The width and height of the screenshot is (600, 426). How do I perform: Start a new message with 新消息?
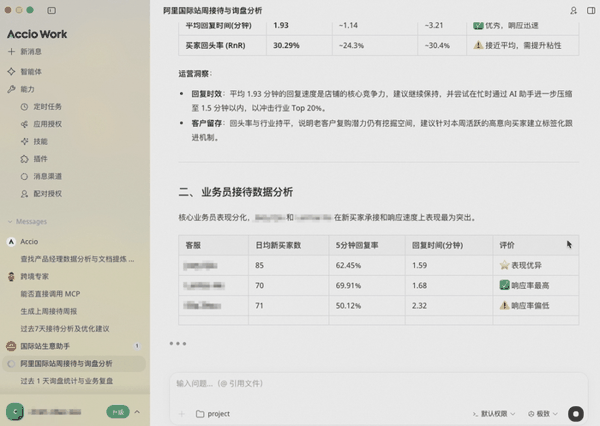[x=30, y=51]
